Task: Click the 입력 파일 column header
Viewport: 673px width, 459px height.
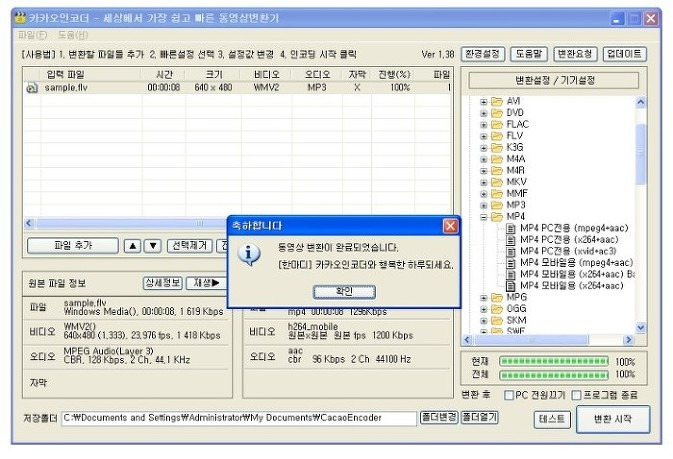Action: click(66, 75)
